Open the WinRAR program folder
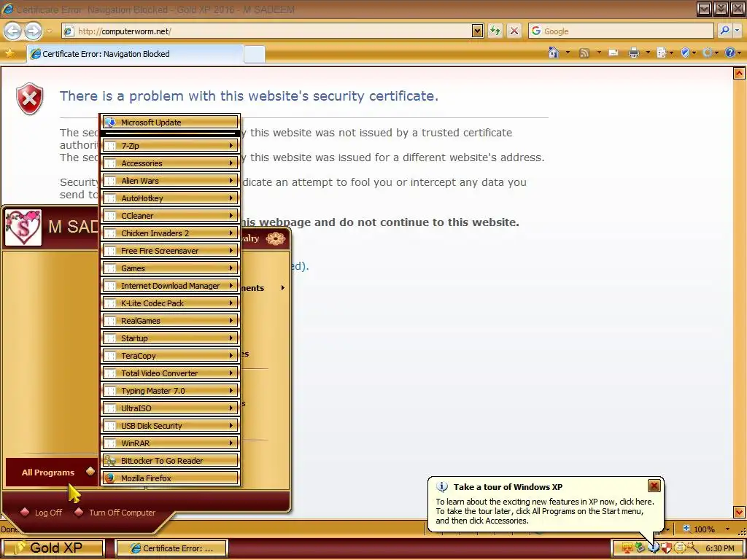 pos(170,443)
